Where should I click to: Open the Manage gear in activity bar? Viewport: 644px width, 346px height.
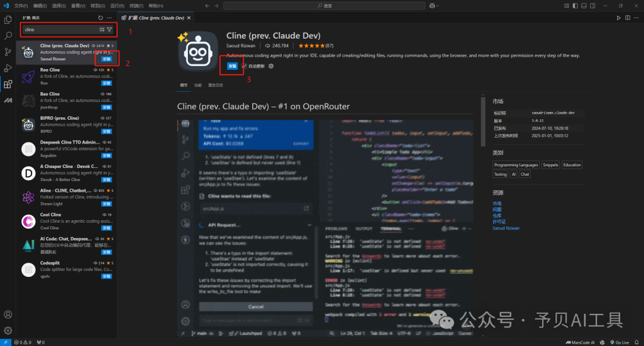[8, 331]
